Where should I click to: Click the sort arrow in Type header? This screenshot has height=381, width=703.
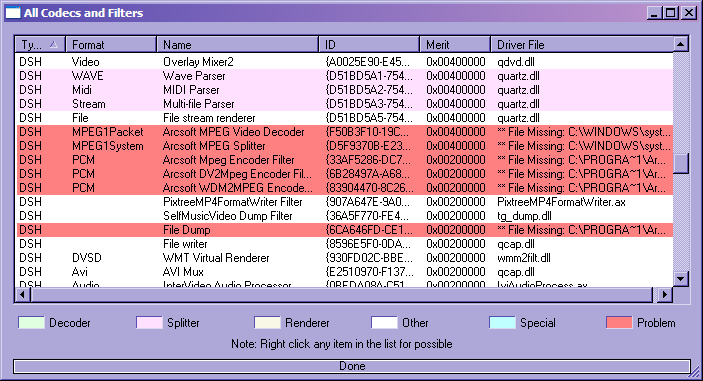54,44
